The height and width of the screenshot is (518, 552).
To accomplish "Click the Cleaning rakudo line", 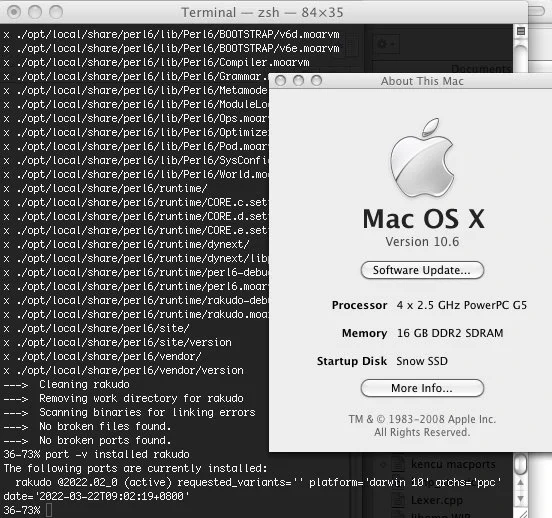I will (67, 384).
